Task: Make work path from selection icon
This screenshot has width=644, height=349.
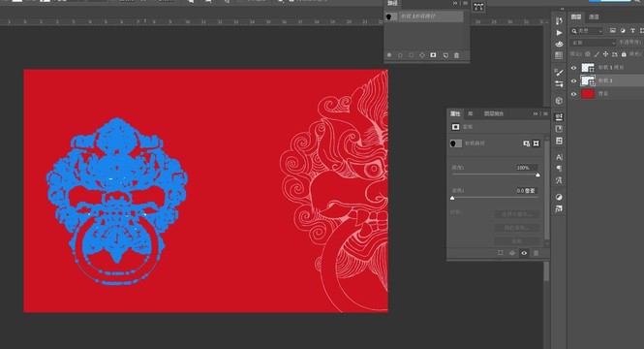Action: tap(422, 55)
